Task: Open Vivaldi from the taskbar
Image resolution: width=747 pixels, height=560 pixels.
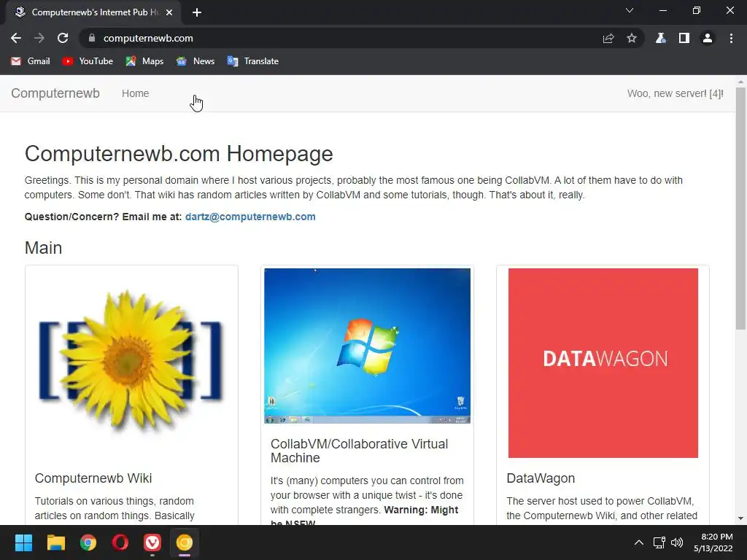Action: pos(152,542)
